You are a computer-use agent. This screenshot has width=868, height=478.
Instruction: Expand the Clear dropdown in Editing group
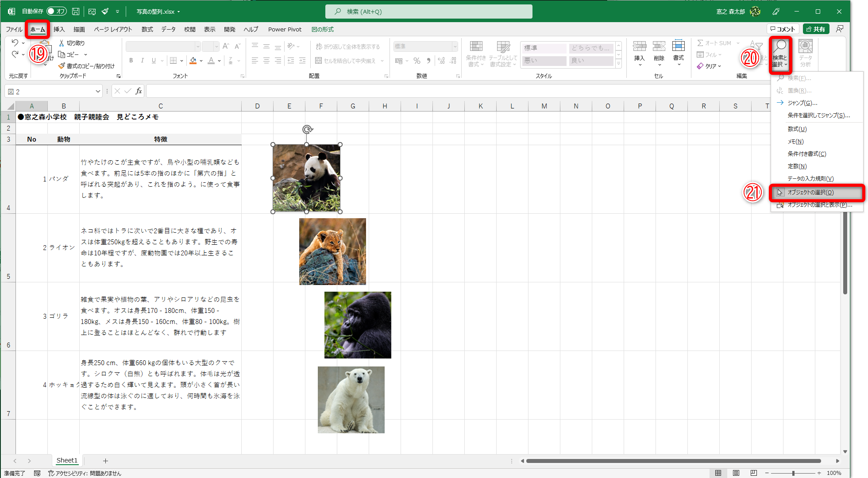pos(720,66)
